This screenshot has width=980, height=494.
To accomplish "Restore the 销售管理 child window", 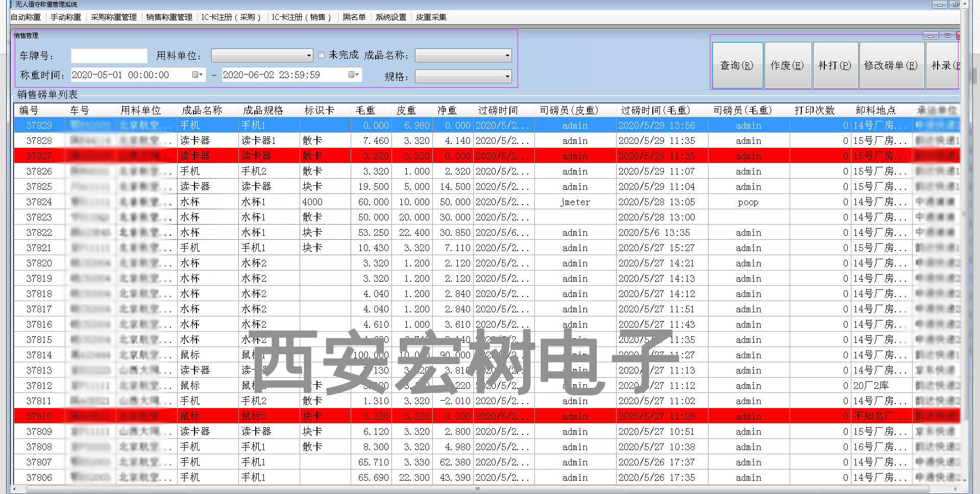I will click(947, 36).
